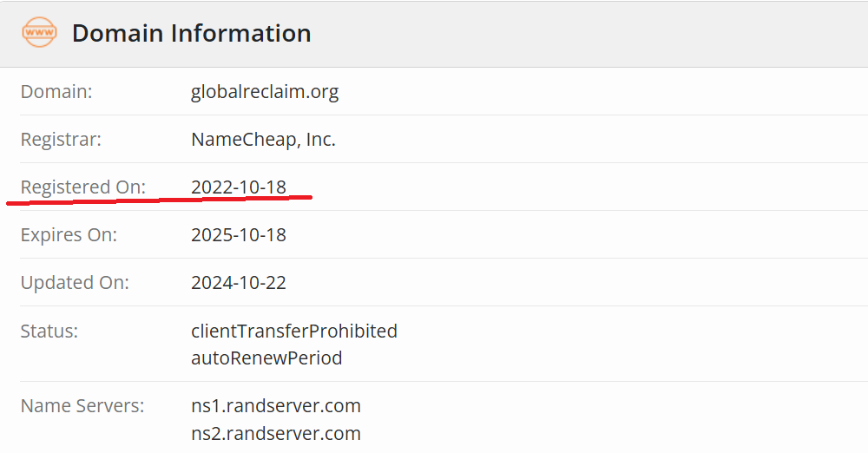This screenshot has height=453, width=868.
Task: Click the registration date 2022-10-18
Action: click(x=239, y=187)
